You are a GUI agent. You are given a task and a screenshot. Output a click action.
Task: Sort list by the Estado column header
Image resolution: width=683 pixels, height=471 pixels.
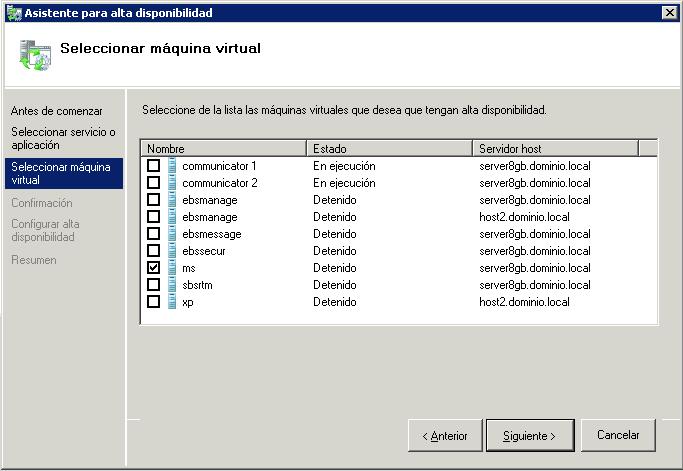tap(390, 149)
